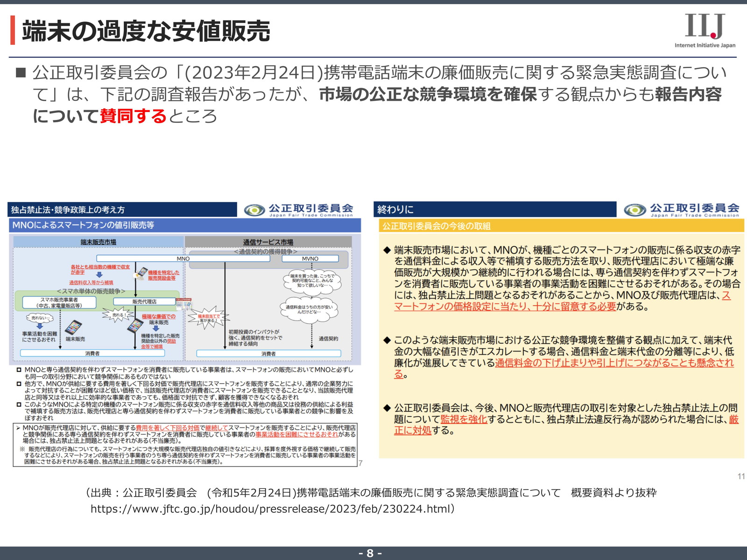747x560 pixels.
Task: Click underlined red text 費用を著しく下回る対価
Action: click(x=168, y=428)
